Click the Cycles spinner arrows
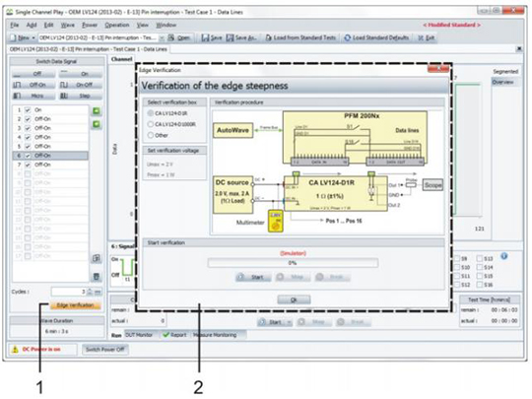532x399 pixels. (90, 292)
